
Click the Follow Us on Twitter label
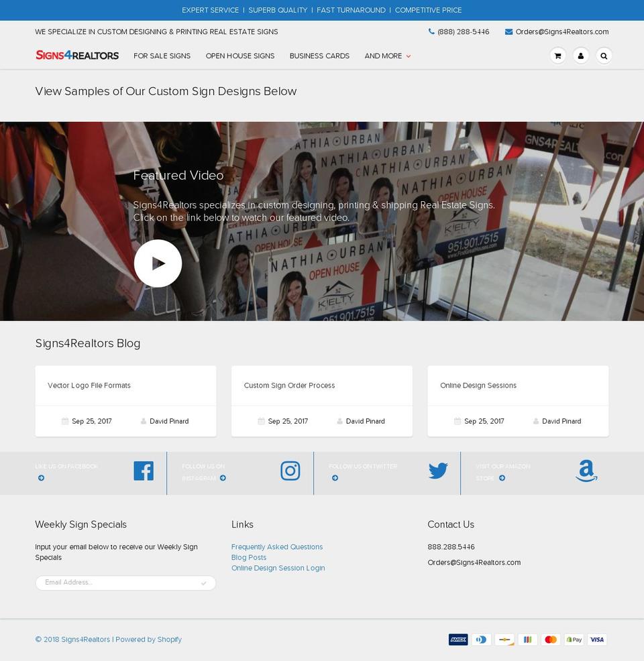[363, 466]
